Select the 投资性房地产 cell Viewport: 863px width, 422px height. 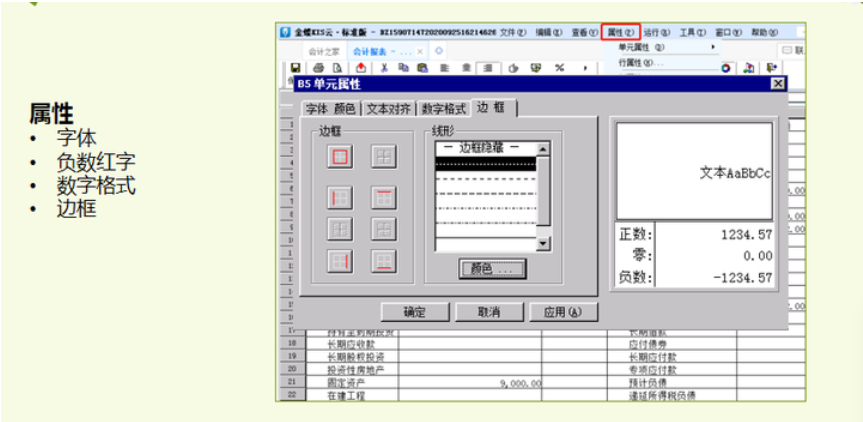pyautogui.click(x=353, y=370)
